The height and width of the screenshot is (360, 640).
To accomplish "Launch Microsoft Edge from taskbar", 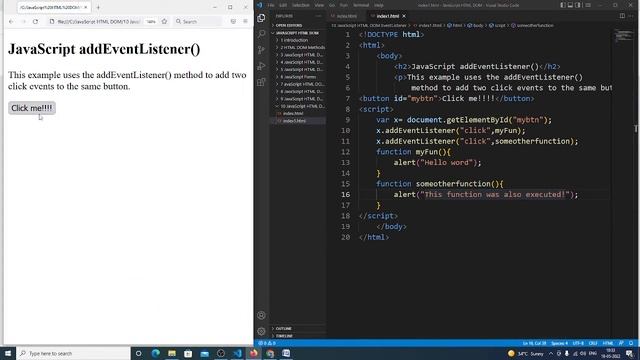I will 156,353.
